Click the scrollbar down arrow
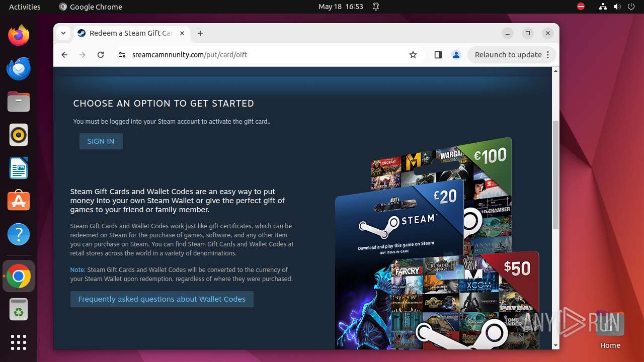The height and width of the screenshot is (362, 644). tap(555, 345)
